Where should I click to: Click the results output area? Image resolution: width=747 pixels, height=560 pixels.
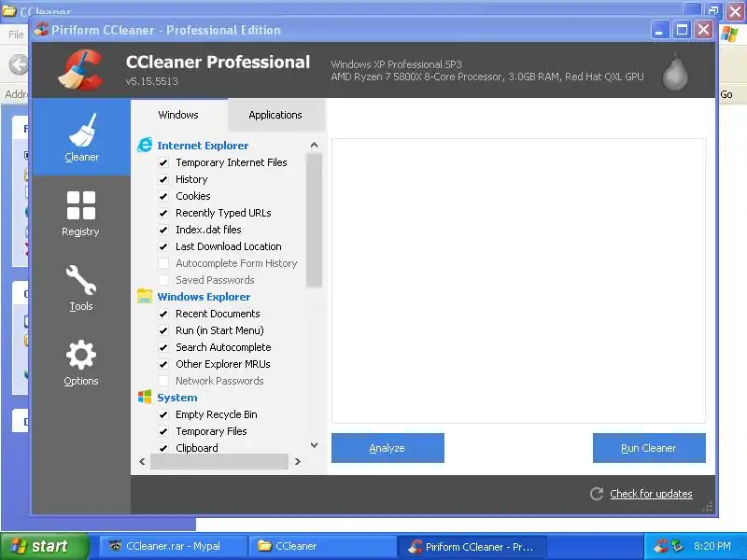[518, 281]
